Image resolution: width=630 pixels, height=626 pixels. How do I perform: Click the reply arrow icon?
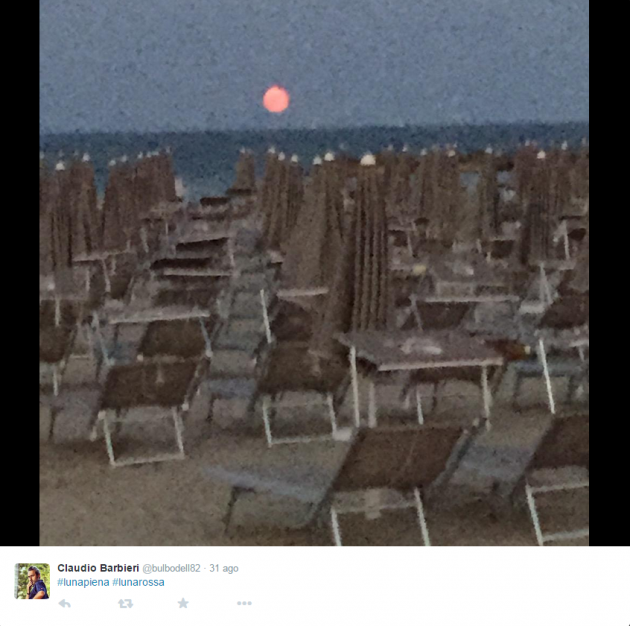click(64, 603)
